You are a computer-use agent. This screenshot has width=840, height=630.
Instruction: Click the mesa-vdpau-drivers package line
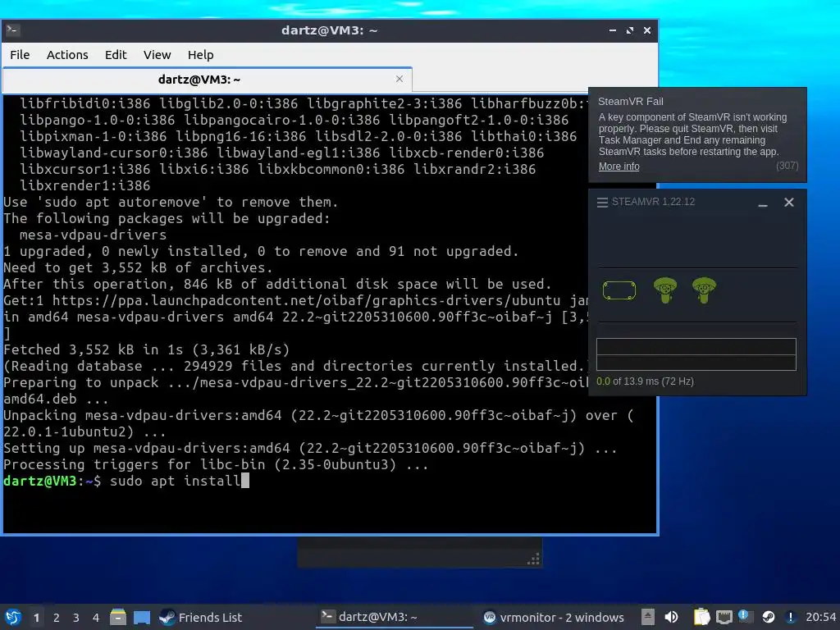(x=93, y=235)
